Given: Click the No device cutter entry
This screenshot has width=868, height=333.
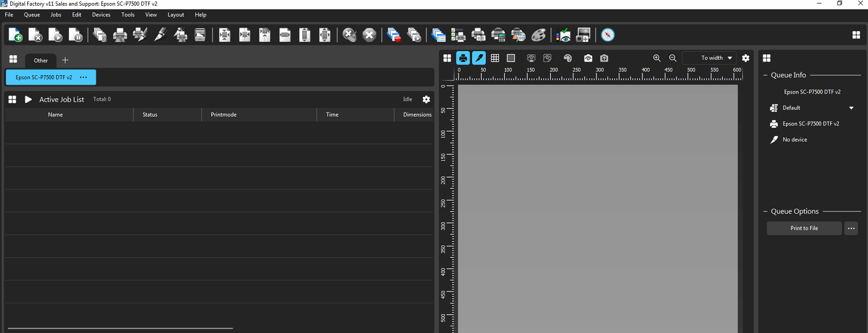Looking at the screenshot, I should [x=795, y=140].
